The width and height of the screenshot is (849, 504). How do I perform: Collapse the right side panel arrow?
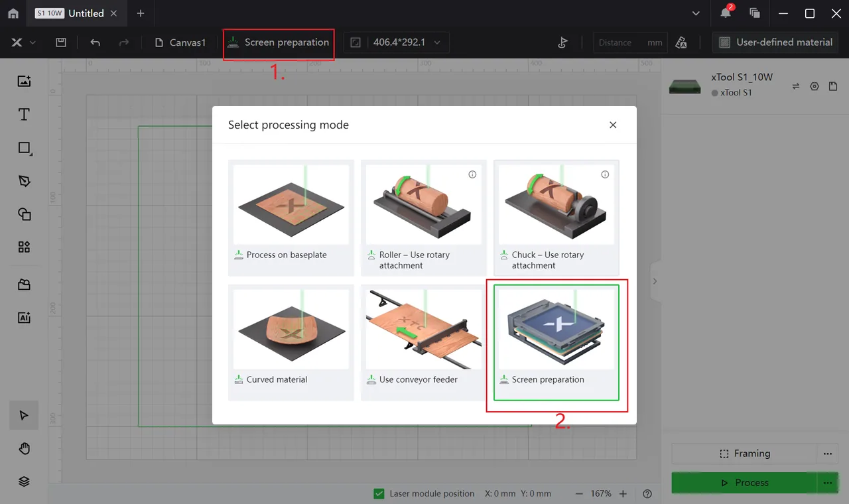pos(655,281)
